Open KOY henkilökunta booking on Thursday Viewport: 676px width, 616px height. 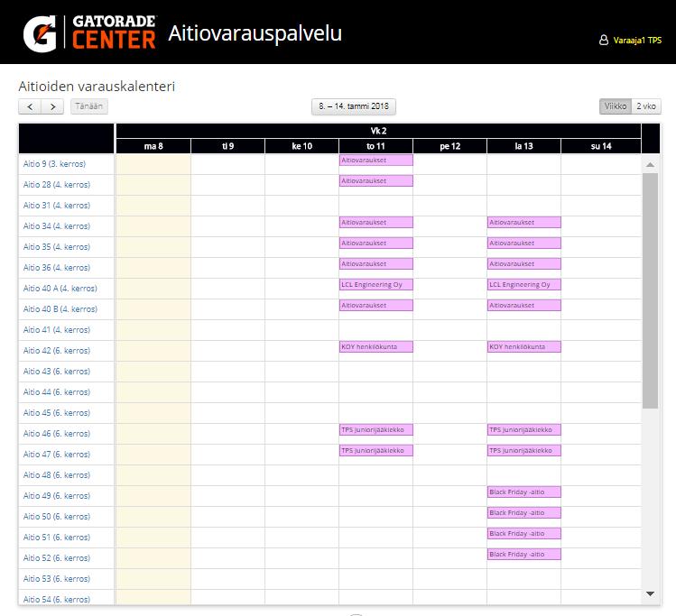pos(376,346)
